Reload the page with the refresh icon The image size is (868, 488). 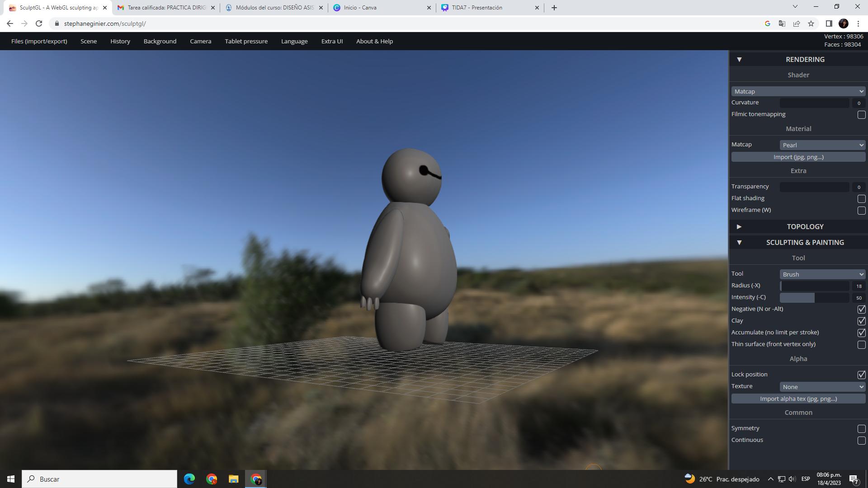[39, 23]
